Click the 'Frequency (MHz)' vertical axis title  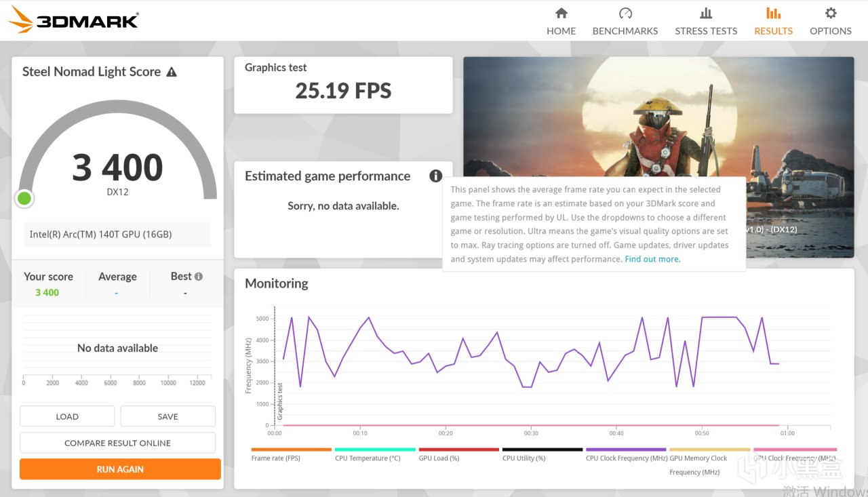pyautogui.click(x=248, y=366)
